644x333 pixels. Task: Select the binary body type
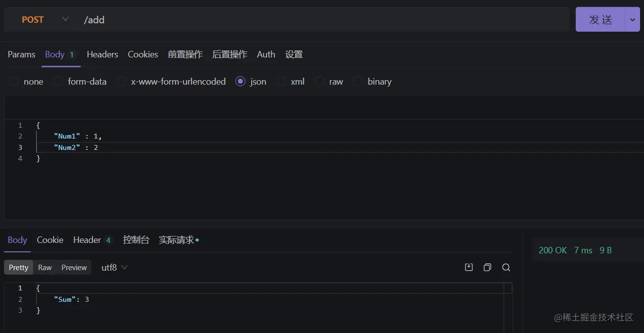point(372,82)
